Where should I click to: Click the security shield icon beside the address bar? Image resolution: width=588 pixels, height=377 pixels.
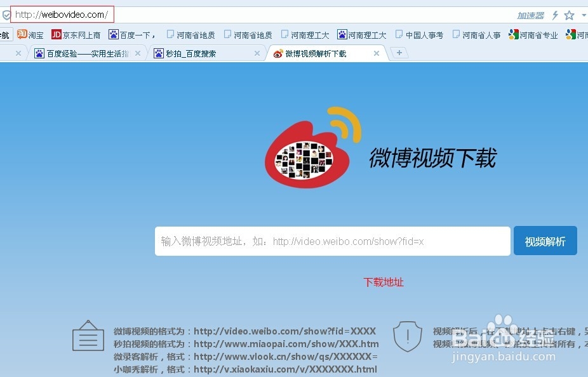[x=6, y=15]
